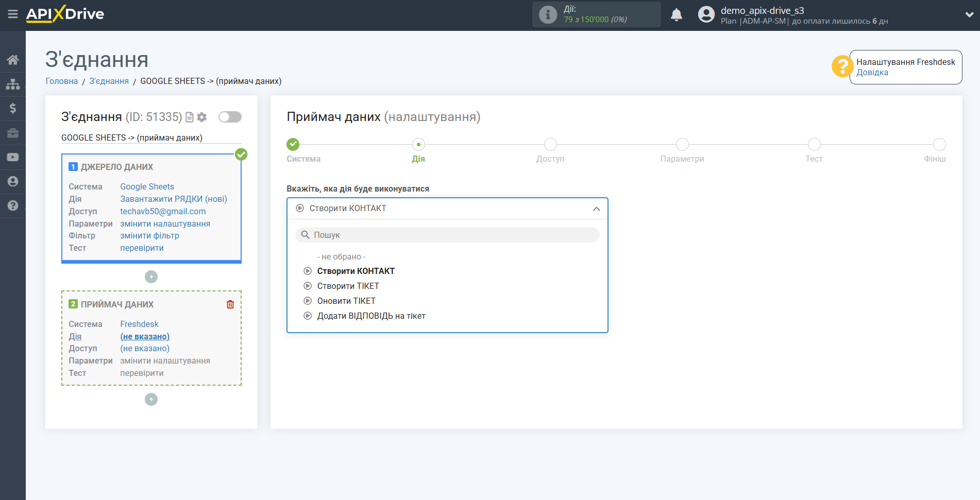This screenshot has width=980, height=500.
Task: Add a step between source and receiver
Action: tap(151, 277)
